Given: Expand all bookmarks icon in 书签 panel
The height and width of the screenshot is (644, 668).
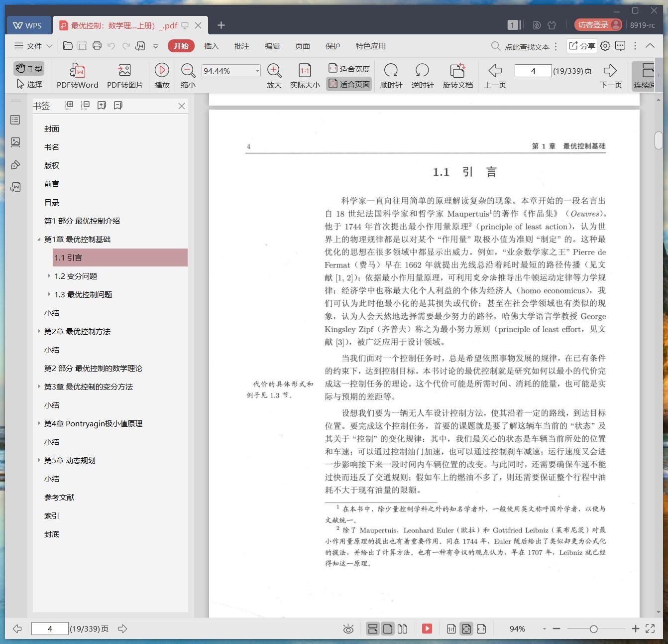Looking at the screenshot, I should tap(69, 105).
